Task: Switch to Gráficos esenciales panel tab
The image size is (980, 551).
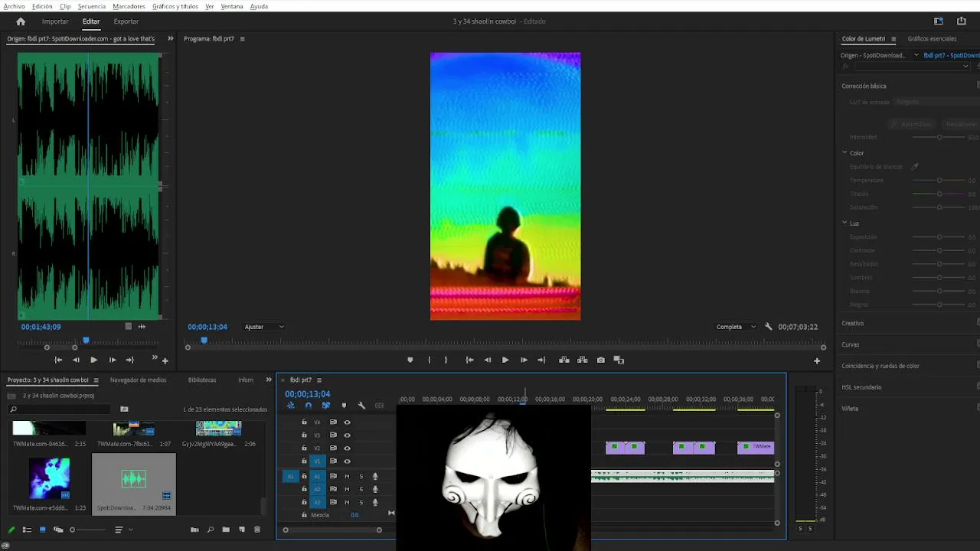Action: click(932, 38)
